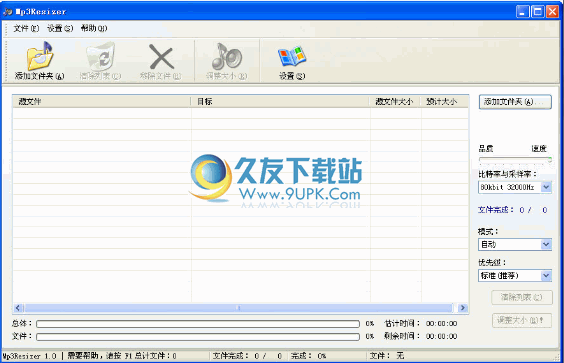Click the right-side 添加文件夹 (A) button
Viewport: 564px width, 363px height.
pos(515,102)
